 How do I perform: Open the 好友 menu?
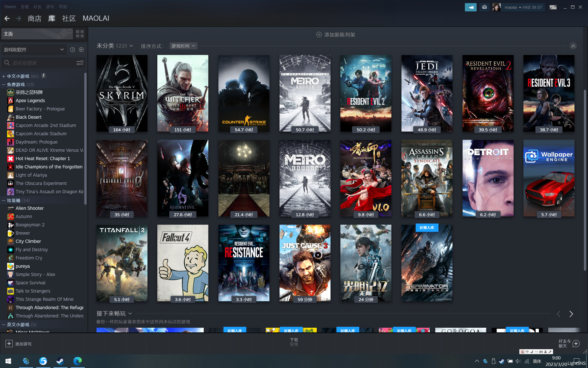(37, 7)
